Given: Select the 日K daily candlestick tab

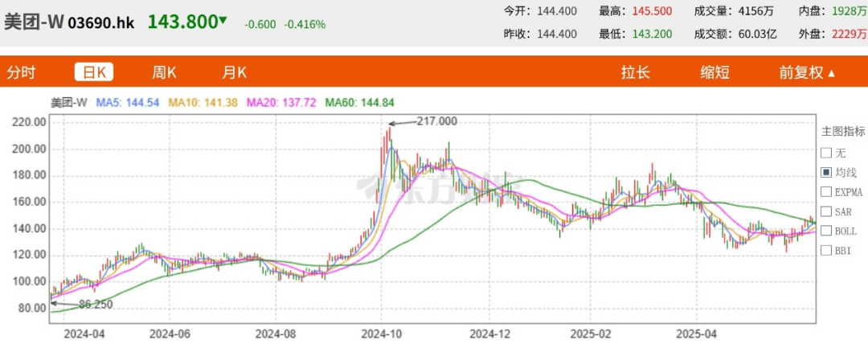Looking at the screenshot, I should pyautogui.click(x=94, y=72).
